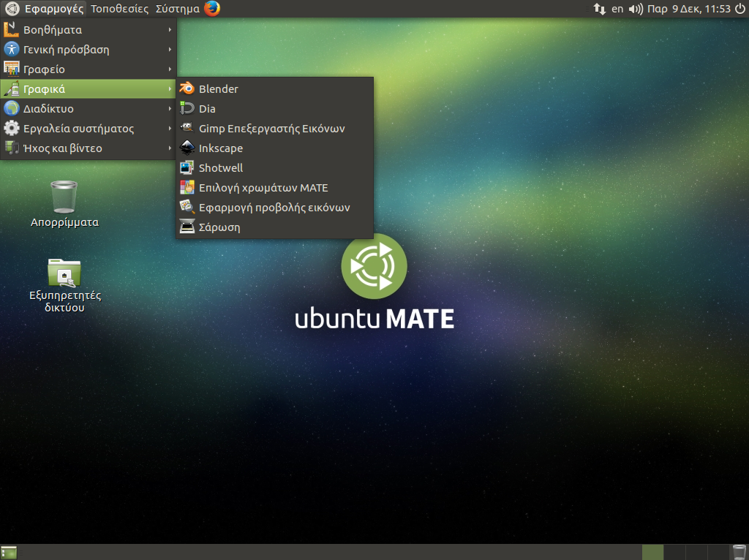This screenshot has width=749, height=560.
Task: Launch Blender from the Graphics submenu
Action: point(218,89)
